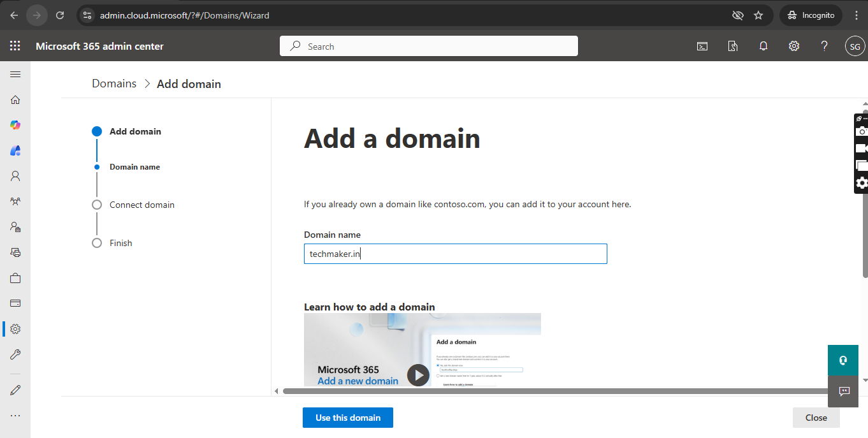Close the Add domain wizard
The height and width of the screenshot is (438, 868).
tap(816, 418)
